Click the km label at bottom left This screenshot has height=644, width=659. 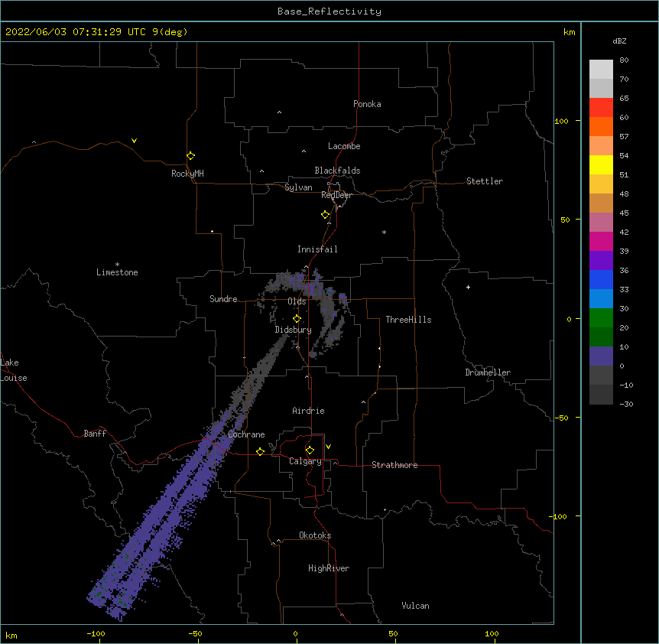click(x=11, y=636)
